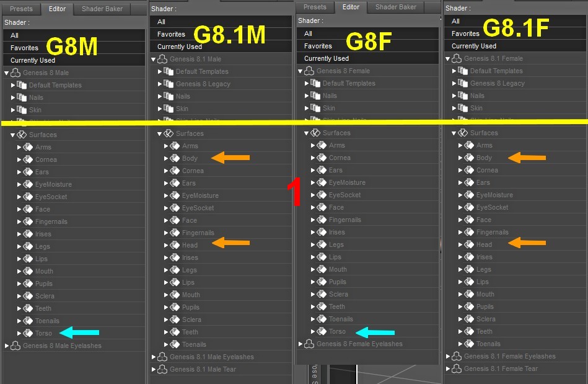
Task: Expand Arms surface under Genesis 8 Male
Action: [x=19, y=147]
